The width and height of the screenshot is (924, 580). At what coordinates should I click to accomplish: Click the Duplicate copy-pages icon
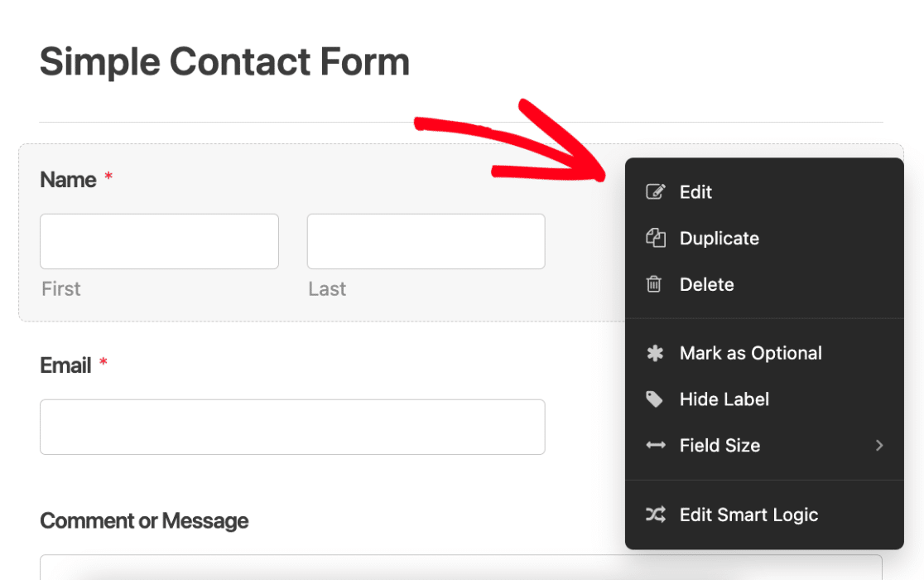pos(655,238)
